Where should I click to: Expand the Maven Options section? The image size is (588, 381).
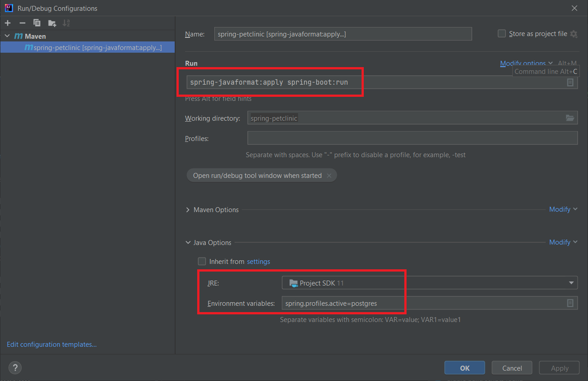point(188,210)
